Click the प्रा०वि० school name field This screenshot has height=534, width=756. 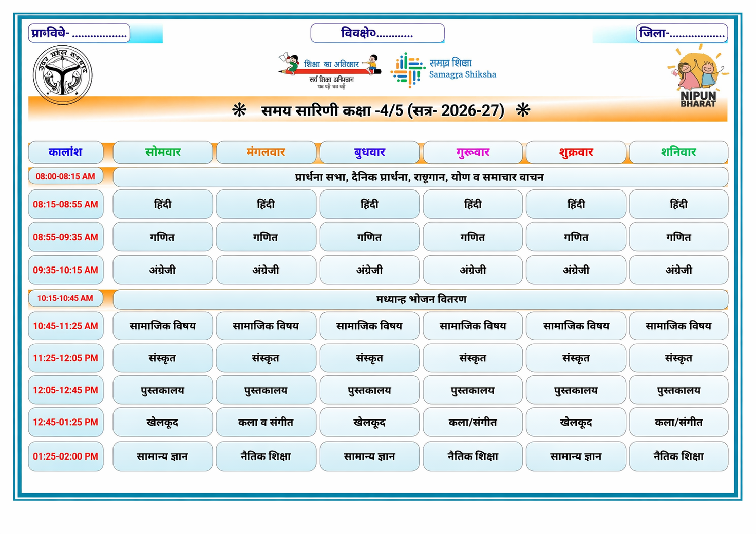click(x=79, y=33)
